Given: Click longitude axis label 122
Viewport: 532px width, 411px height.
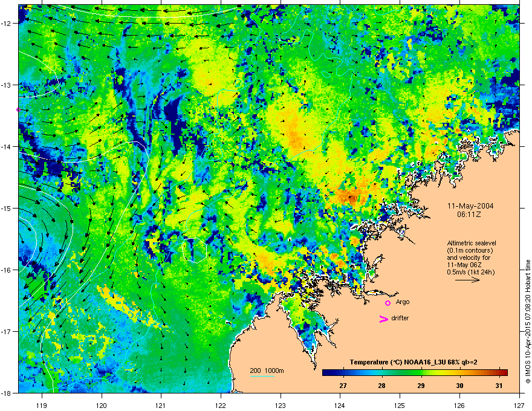Looking at the screenshot, I should point(221,405).
